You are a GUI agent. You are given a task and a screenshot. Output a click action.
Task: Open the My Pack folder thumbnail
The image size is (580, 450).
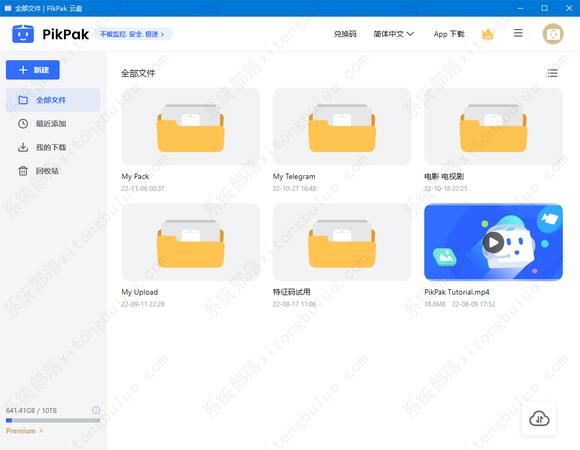[190, 126]
